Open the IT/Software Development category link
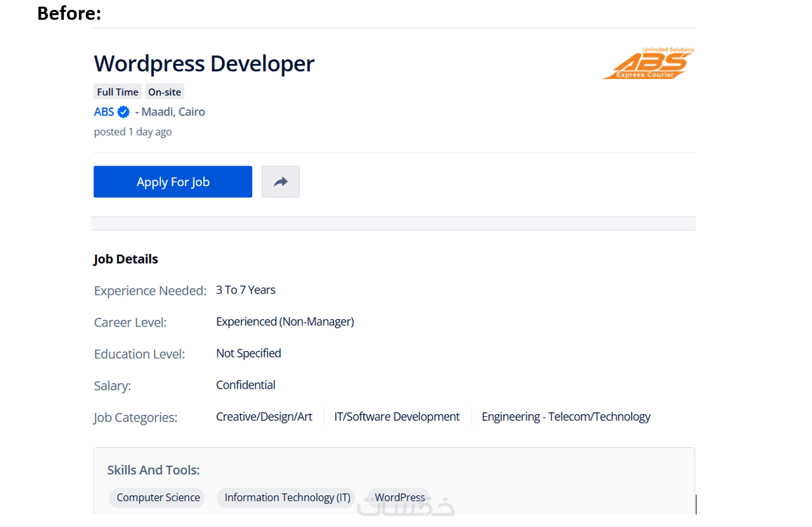This screenshot has height=527, width=812. point(397,416)
